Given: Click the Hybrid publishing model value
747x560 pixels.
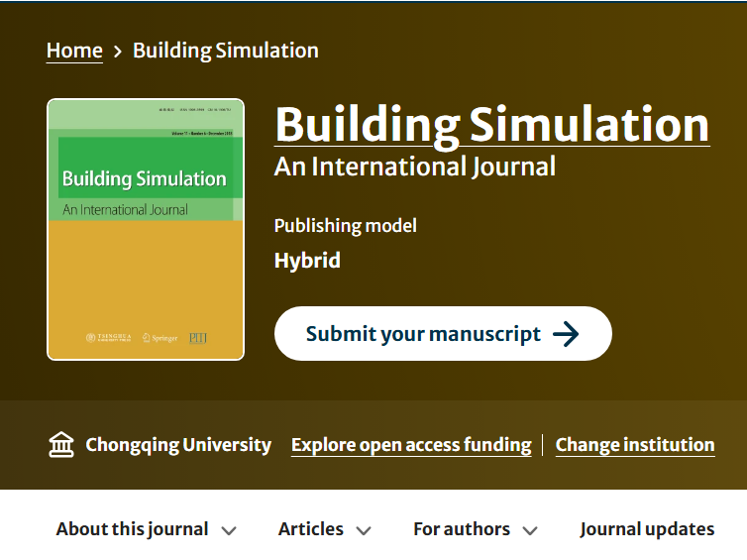Looking at the screenshot, I should pyautogui.click(x=307, y=261).
